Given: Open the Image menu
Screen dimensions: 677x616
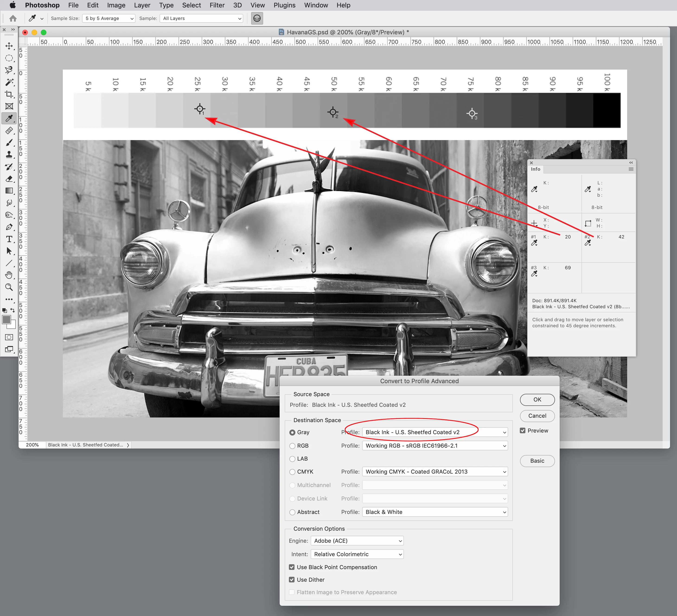Looking at the screenshot, I should tap(116, 5).
